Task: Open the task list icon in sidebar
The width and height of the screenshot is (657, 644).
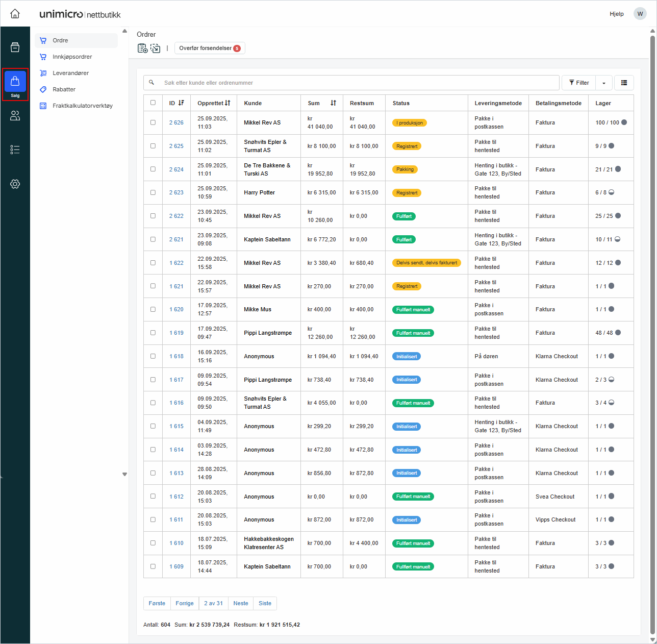Action: tap(15, 150)
